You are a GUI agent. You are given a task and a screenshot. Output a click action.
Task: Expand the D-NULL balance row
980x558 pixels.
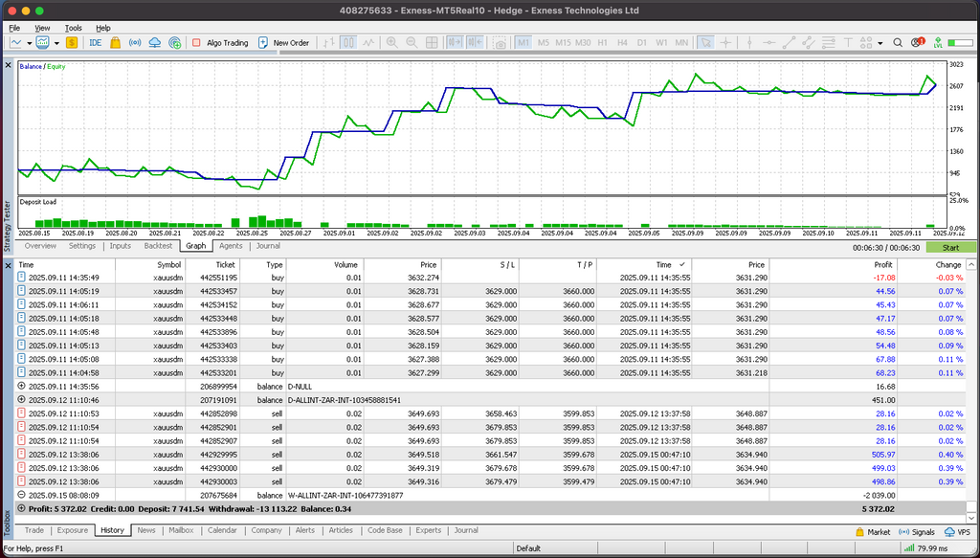pos(22,386)
